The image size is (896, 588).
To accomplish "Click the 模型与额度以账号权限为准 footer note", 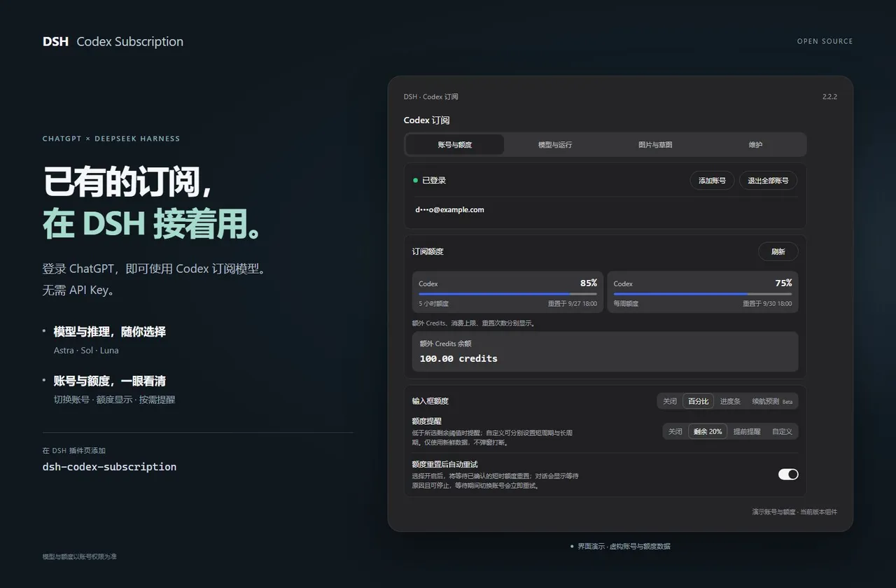I will click(x=80, y=557).
